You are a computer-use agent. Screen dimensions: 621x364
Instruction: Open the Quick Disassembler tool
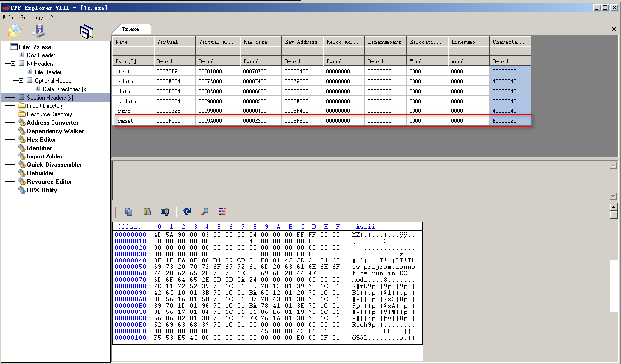click(54, 165)
